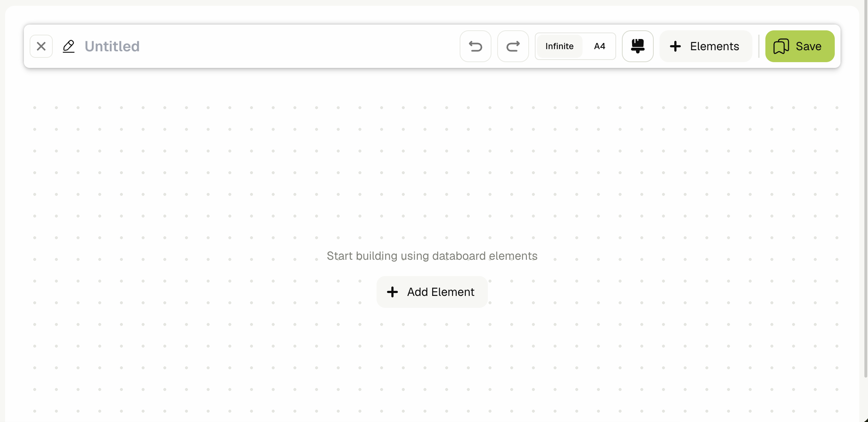Screen dimensions: 868x422
Task: Open the Elements panel
Action: tap(705, 46)
